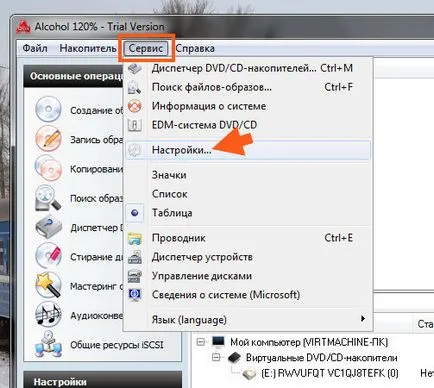Click the gear icon beside Настройки

click(135, 150)
